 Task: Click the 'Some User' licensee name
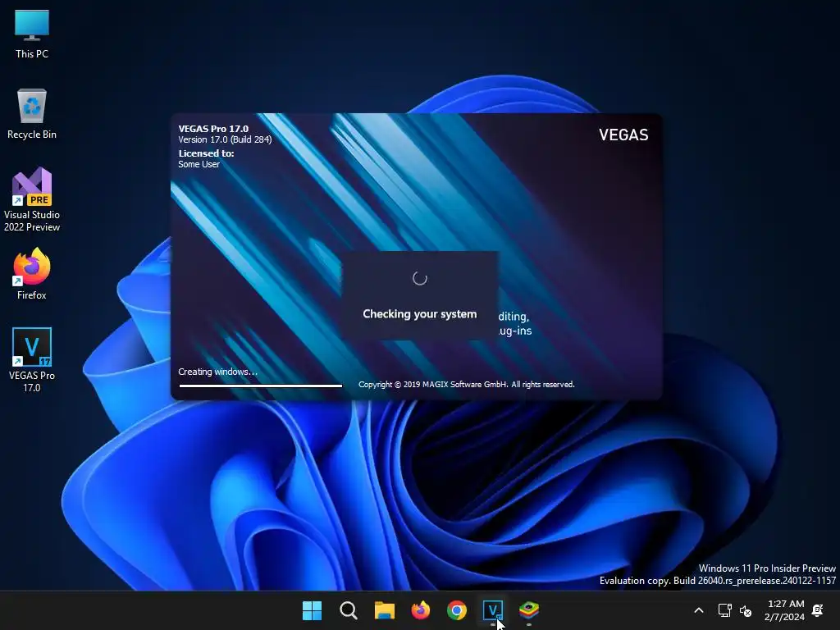199,164
